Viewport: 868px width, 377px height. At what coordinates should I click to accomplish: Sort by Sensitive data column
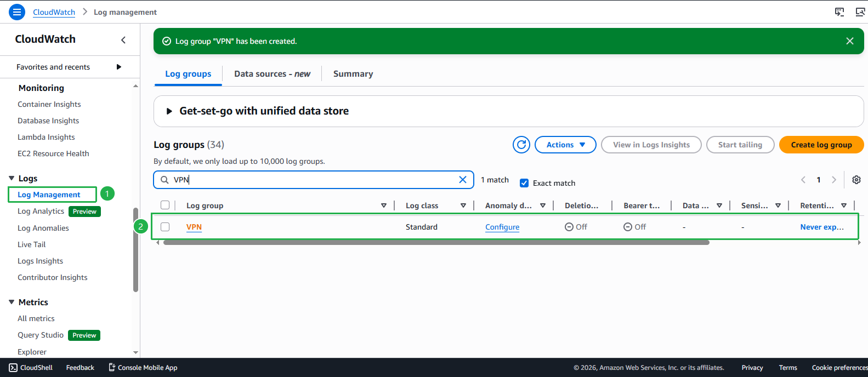pos(778,205)
